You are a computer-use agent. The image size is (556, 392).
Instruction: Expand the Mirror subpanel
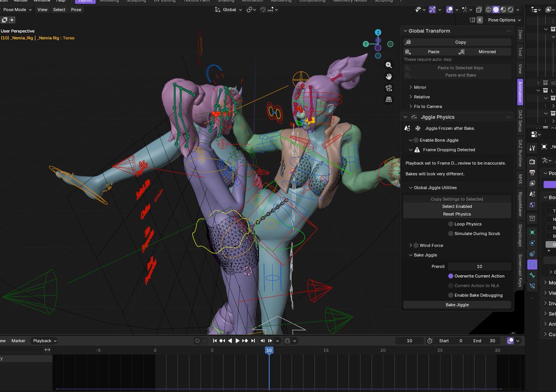(411, 87)
